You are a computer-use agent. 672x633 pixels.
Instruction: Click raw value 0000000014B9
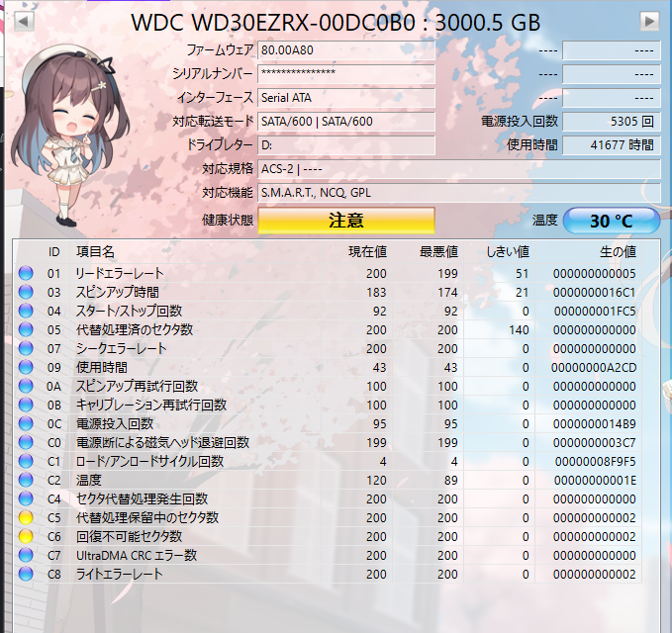[x=595, y=424]
